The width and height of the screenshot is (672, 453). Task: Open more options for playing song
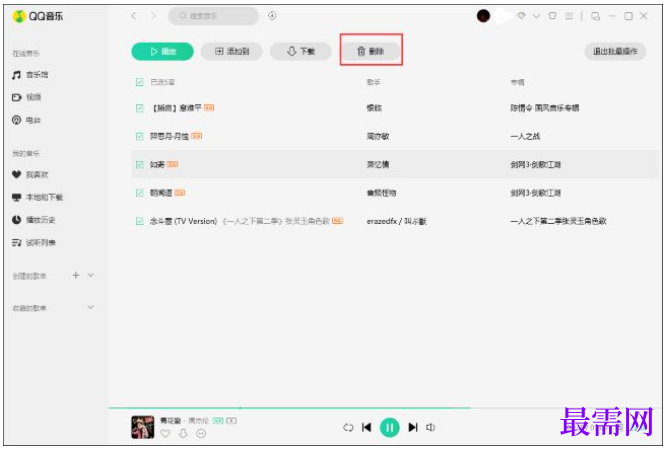201,434
